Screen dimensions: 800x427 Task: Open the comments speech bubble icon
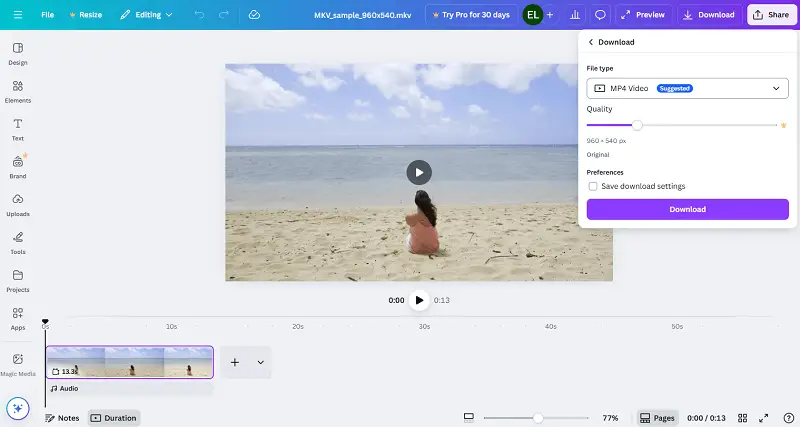[x=600, y=15]
